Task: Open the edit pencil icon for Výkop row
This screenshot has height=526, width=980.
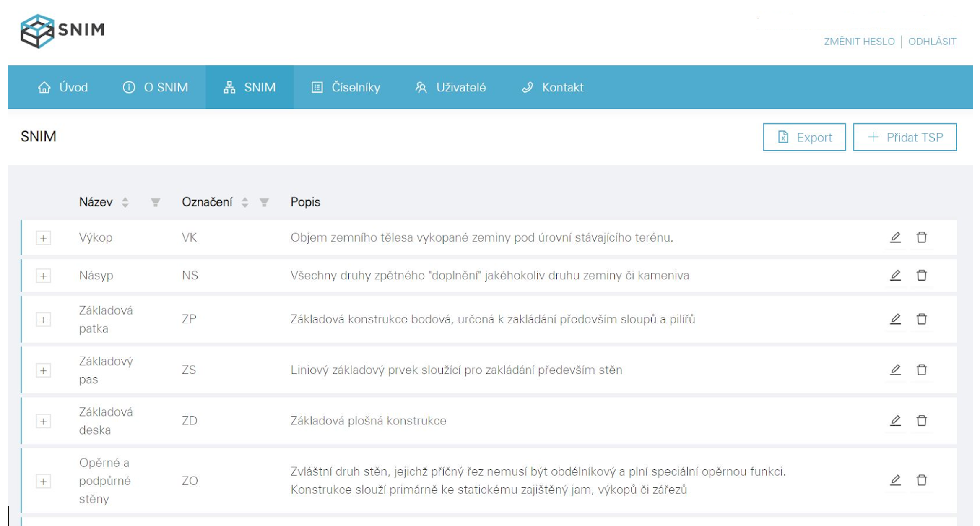Action: pyautogui.click(x=896, y=237)
